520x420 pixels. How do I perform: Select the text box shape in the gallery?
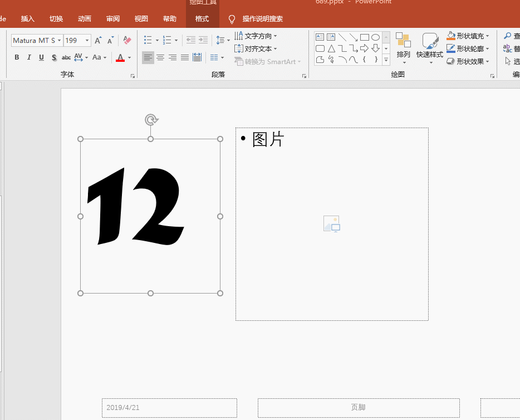click(x=320, y=37)
